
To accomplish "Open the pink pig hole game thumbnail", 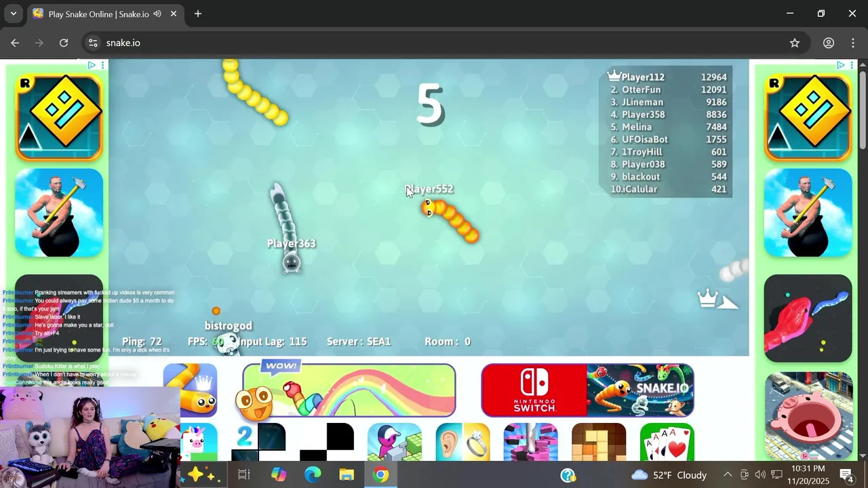I will (x=808, y=417).
